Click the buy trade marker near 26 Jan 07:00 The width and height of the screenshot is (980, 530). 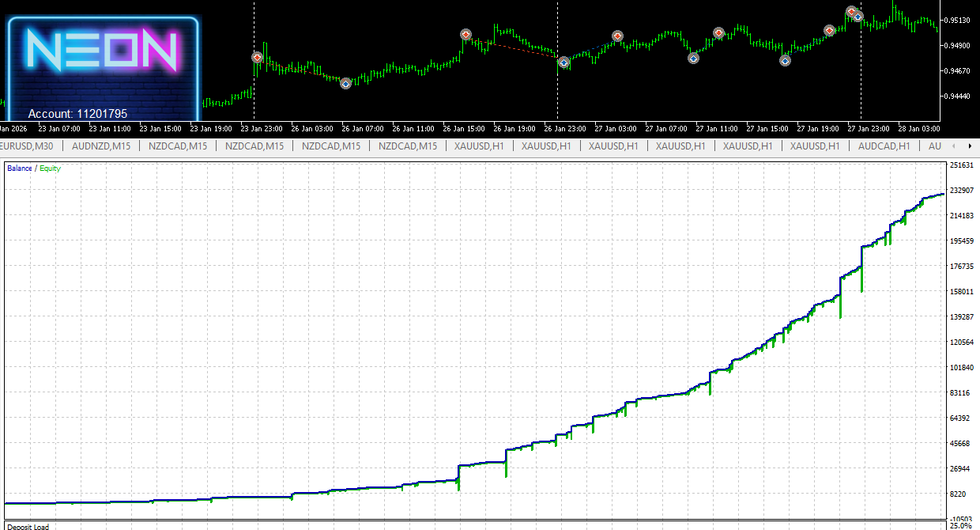coord(345,83)
